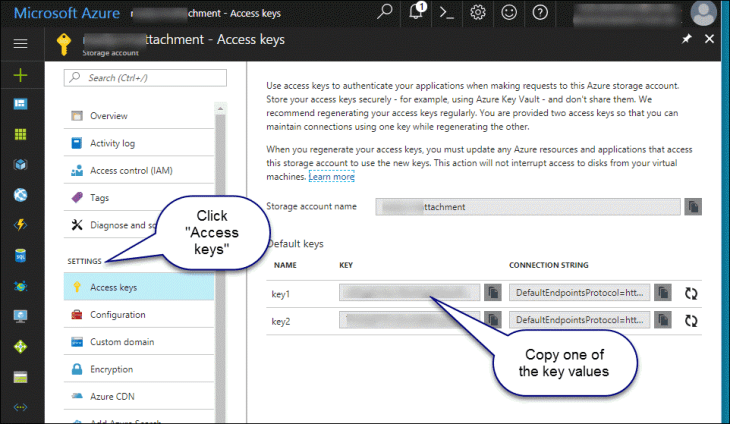Click the key2 key value field

pos(409,320)
